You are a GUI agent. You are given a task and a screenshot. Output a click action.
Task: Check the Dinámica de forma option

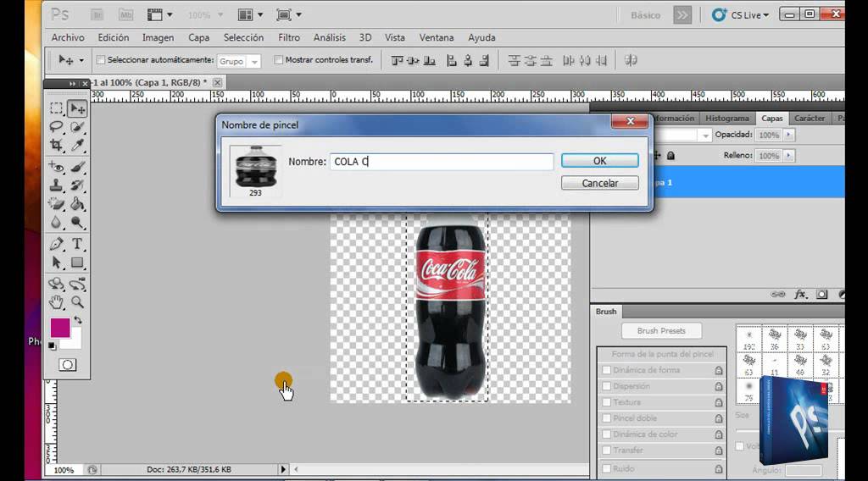pos(607,370)
